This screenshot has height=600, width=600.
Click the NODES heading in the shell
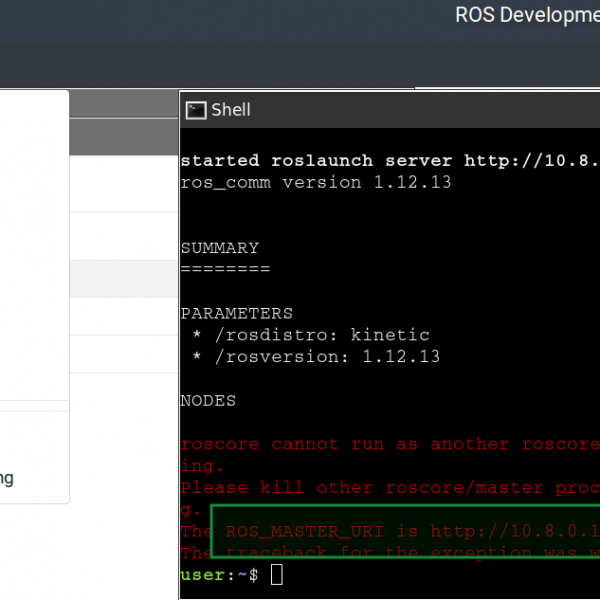[x=208, y=401]
